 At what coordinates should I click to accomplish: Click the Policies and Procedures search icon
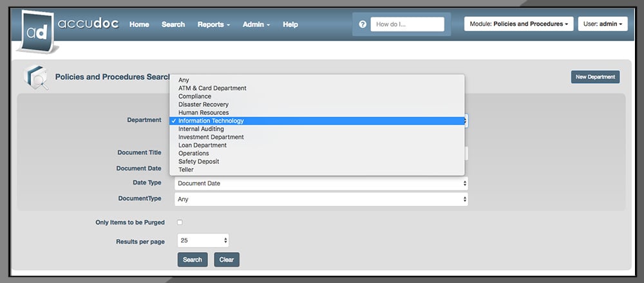35,78
